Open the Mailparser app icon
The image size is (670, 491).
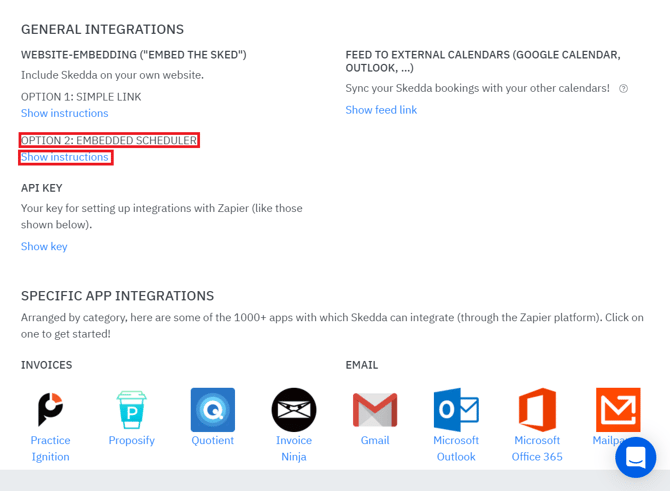618,409
